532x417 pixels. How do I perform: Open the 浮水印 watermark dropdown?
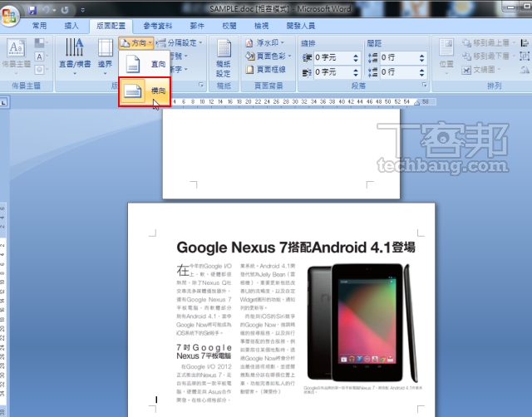pos(265,42)
